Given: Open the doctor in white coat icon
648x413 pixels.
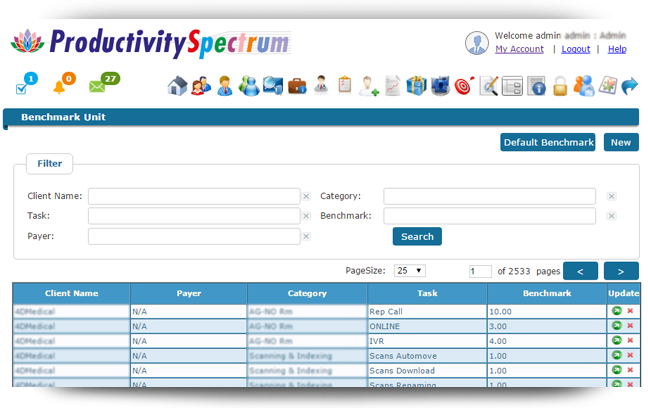Looking at the screenshot, I should click(x=321, y=85).
